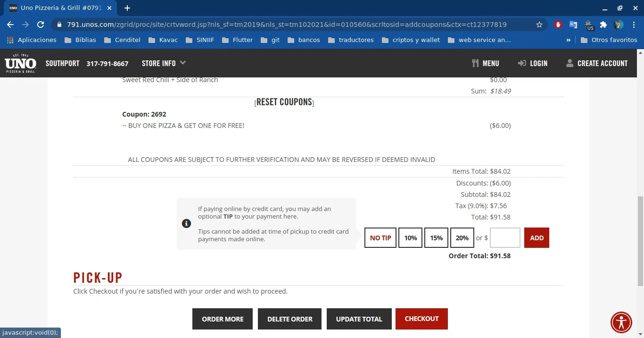
Task: Bookmark this page with the star icon
Action: (539, 25)
